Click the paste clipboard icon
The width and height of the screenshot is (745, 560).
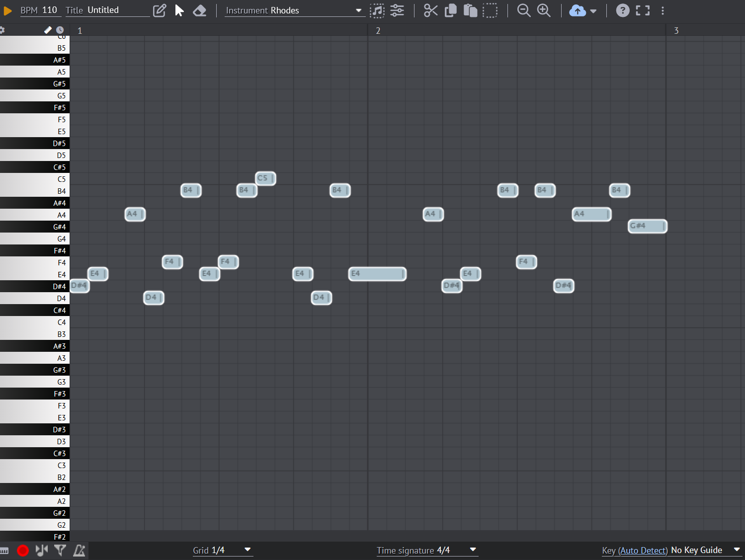tap(470, 10)
